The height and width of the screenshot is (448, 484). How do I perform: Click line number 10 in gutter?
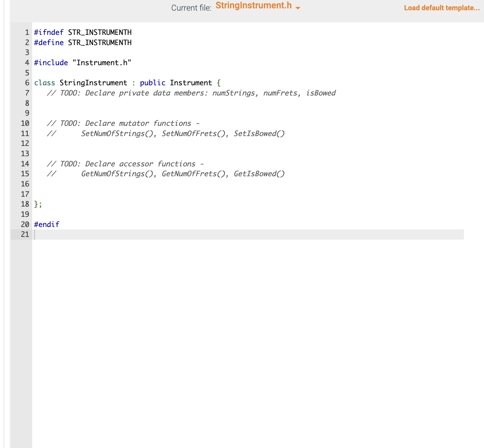[x=25, y=123]
